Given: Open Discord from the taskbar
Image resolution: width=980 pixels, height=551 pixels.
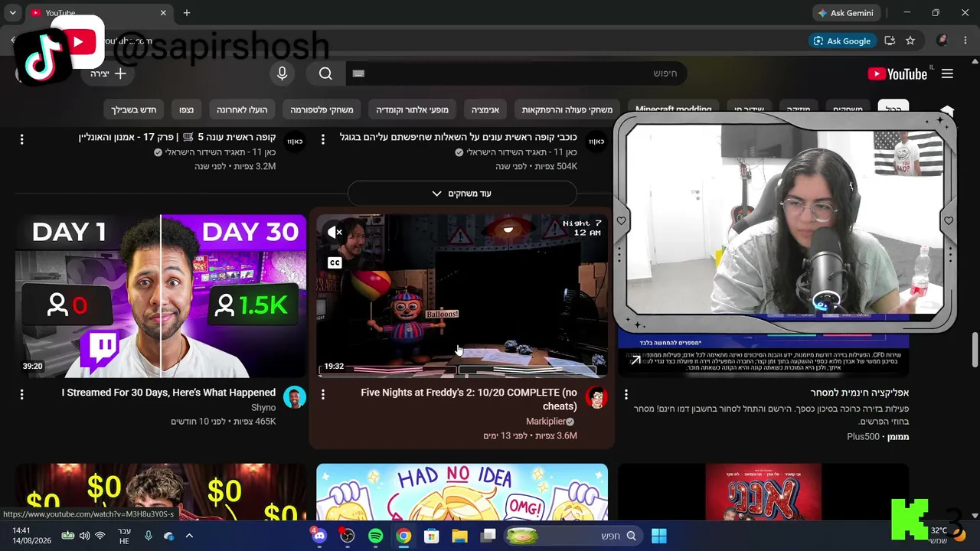Looking at the screenshot, I should [x=319, y=536].
